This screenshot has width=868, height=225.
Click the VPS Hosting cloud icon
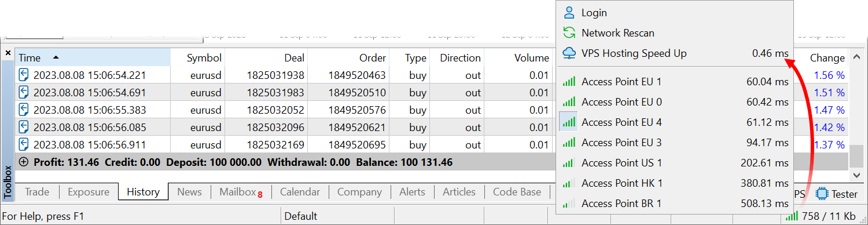point(569,53)
